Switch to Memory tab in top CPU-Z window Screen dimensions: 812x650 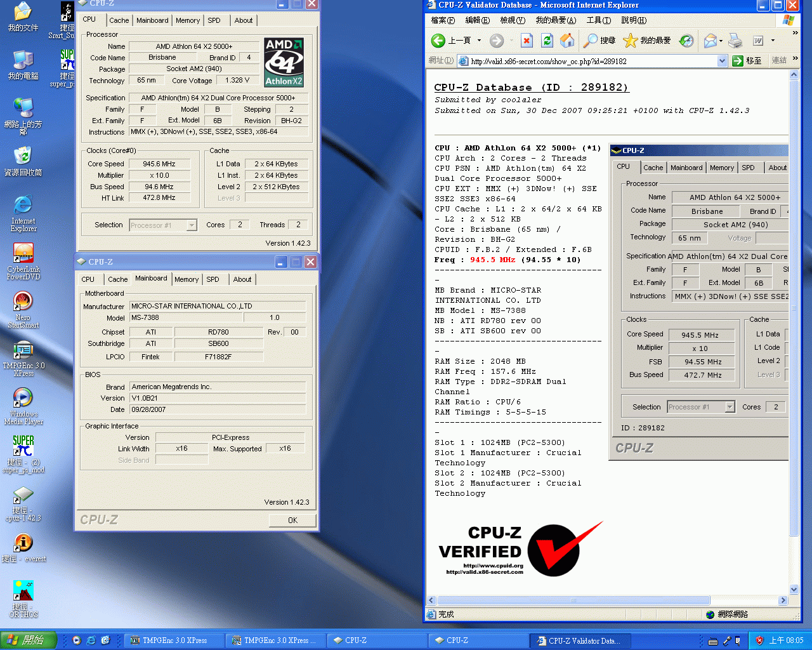pos(188,20)
